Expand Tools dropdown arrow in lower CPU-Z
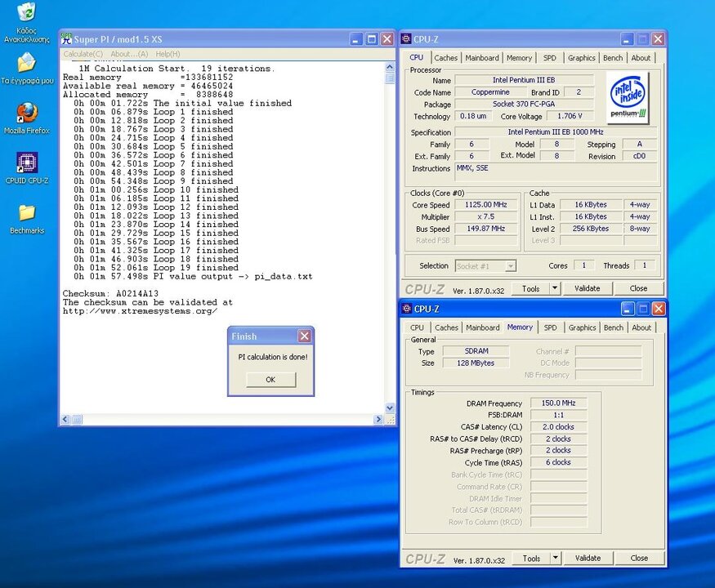The width and height of the screenshot is (715, 588). 555,558
